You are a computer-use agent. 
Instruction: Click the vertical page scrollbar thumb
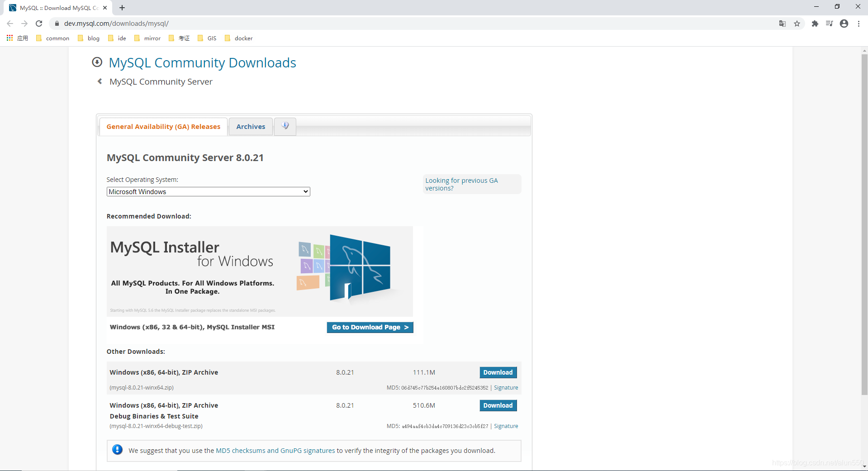click(864, 224)
